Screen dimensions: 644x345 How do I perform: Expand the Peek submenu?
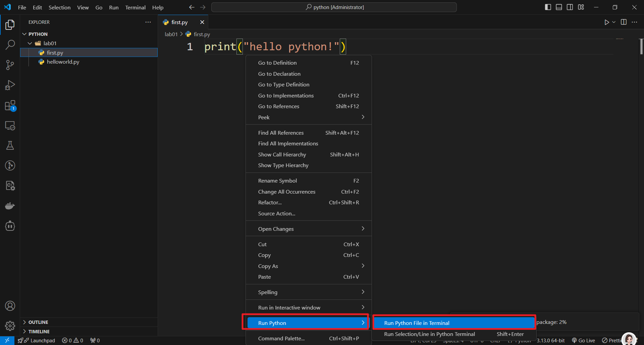click(309, 117)
